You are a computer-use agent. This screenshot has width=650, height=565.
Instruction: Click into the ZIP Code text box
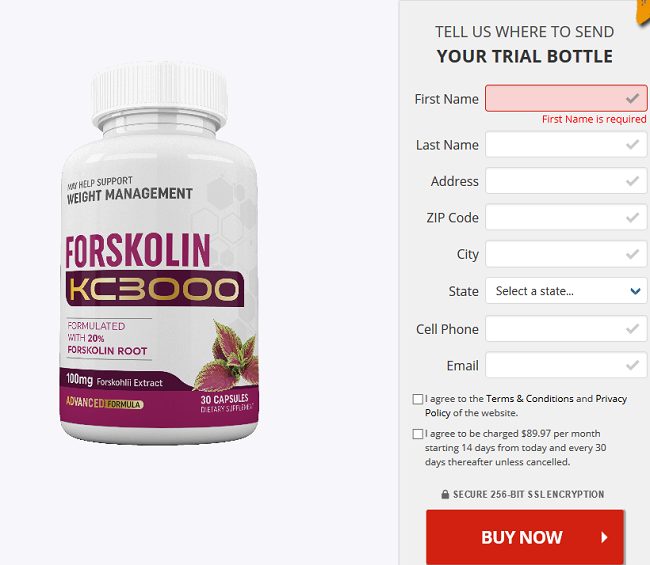coord(566,217)
